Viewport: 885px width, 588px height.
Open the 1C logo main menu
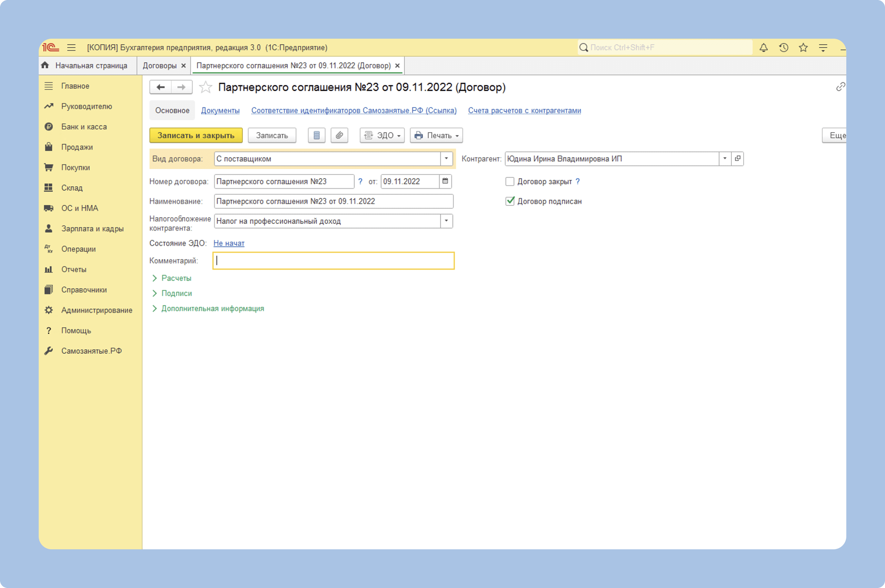coord(51,48)
